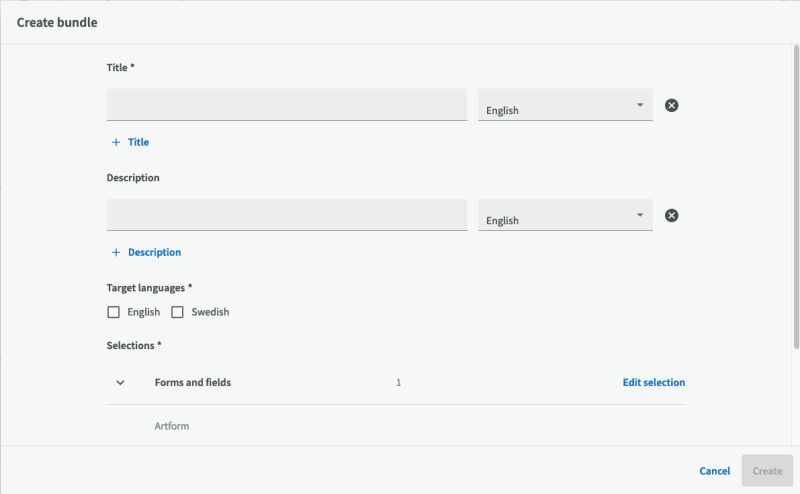Click the plus icon beside Description
The image size is (800, 494).
[116, 252]
